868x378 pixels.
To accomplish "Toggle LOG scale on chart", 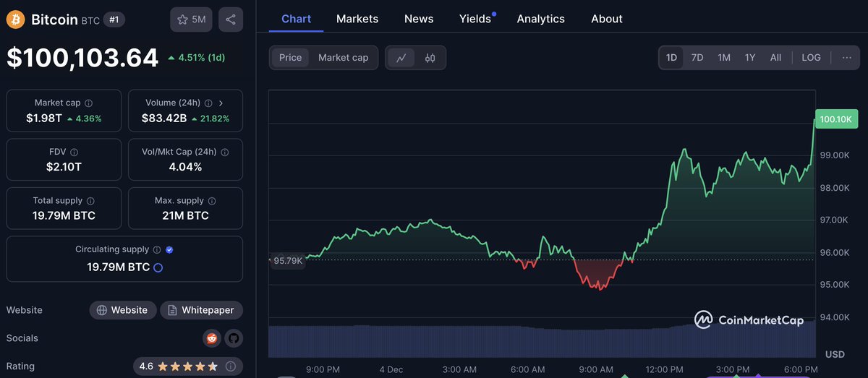I will pyautogui.click(x=811, y=58).
